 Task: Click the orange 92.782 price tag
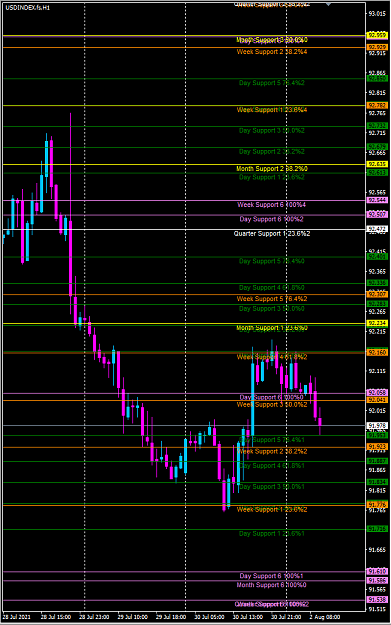click(x=377, y=106)
